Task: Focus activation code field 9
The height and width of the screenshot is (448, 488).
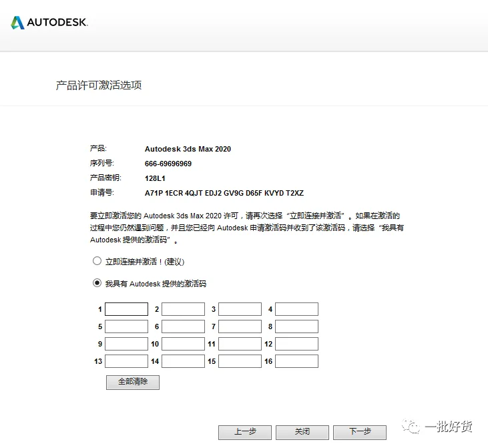Action: (126, 344)
